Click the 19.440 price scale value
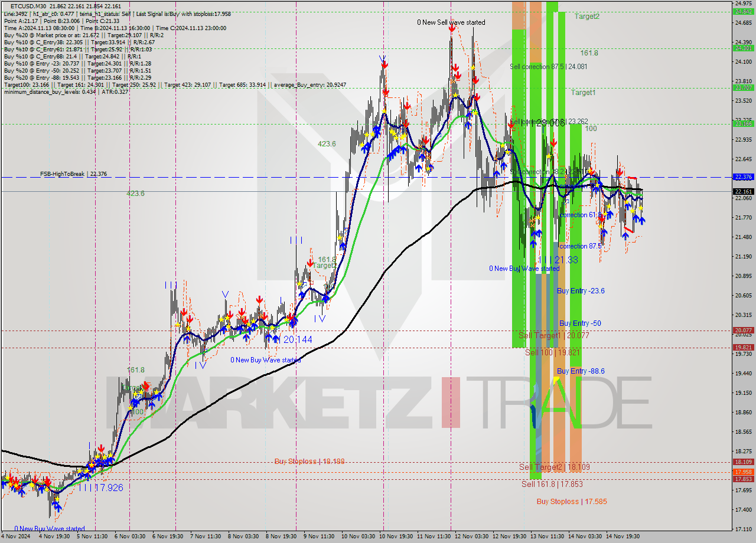Image resolution: width=756 pixels, height=543 pixels. click(743, 374)
